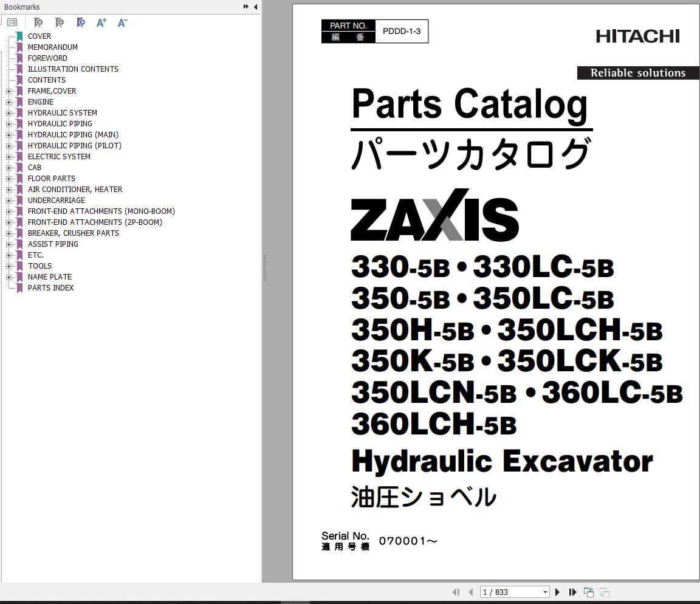This screenshot has width=700, height=604.
Task: Jump to the last page
Action: click(x=573, y=592)
